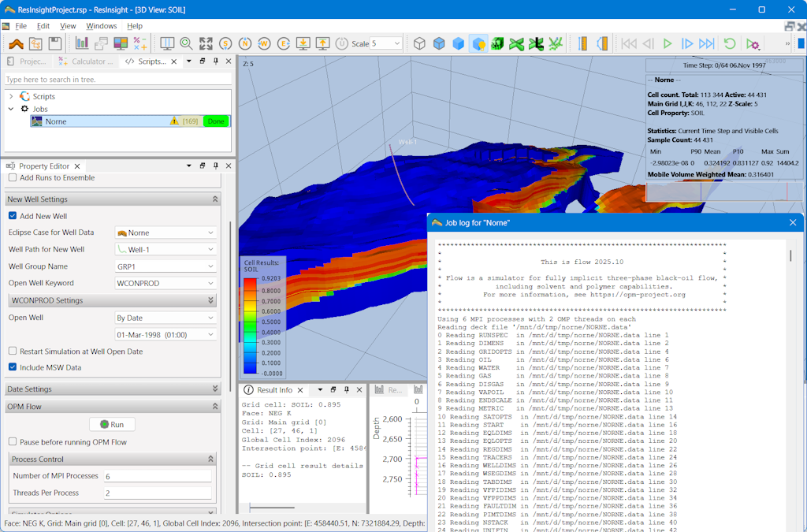Click the green Done status on Norne job

point(216,121)
